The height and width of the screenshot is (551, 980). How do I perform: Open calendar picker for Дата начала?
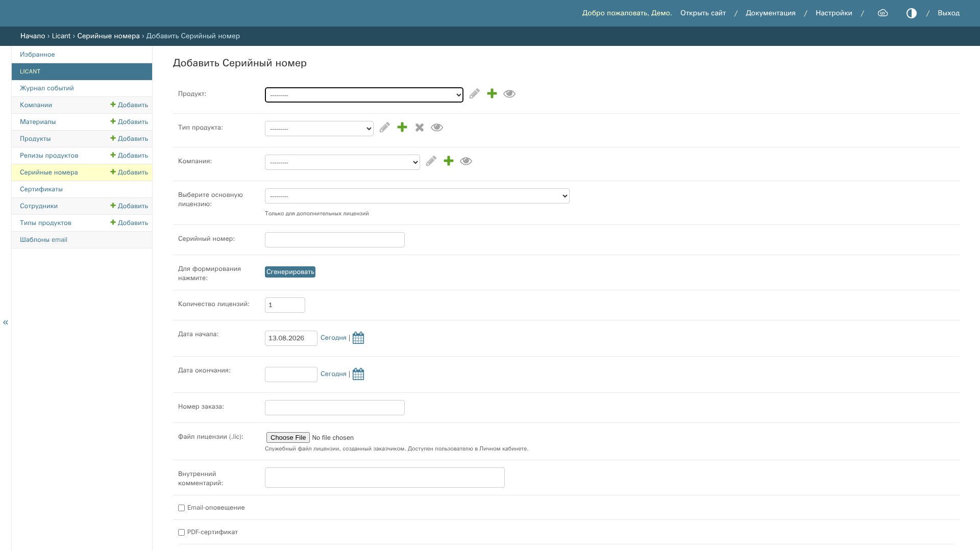click(358, 338)
